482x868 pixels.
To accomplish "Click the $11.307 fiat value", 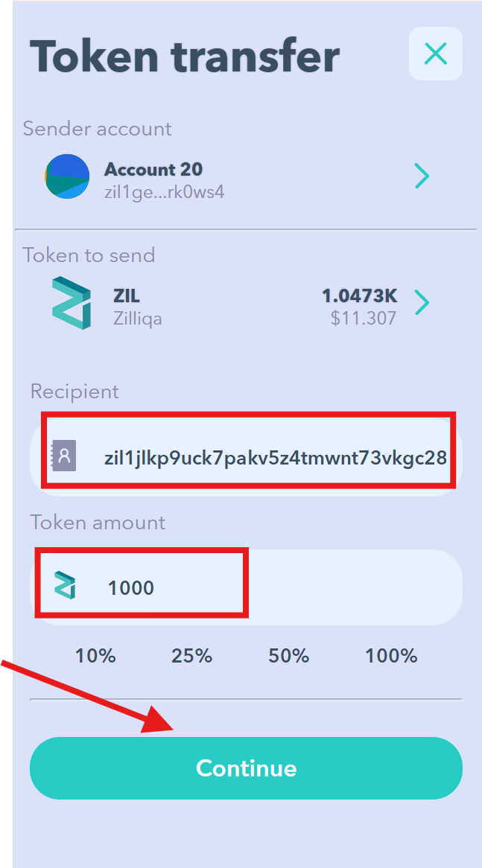I will pos(364,319).
